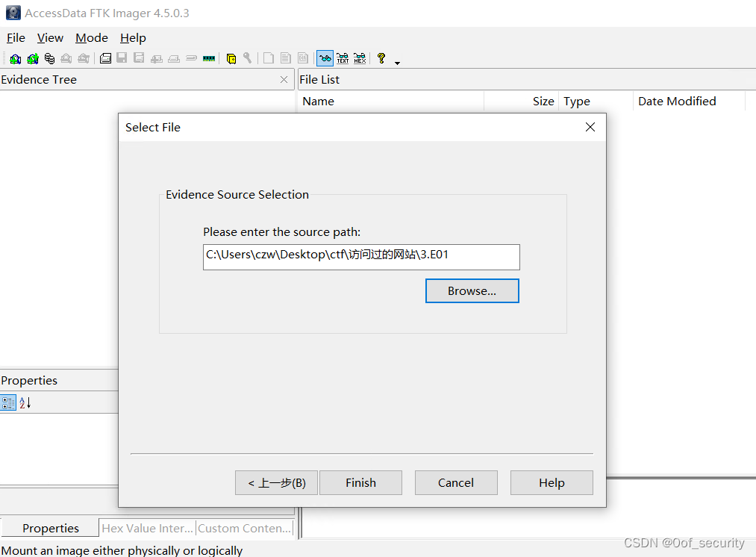Click the Cancel button
The height and width of the screenshot is (557, 756).
tap(456, 483)
